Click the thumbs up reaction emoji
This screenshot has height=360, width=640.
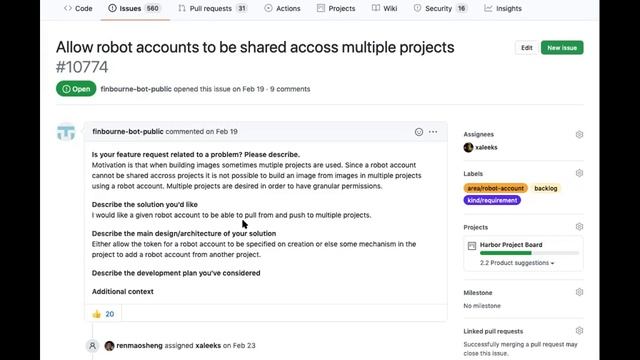coord(97,314)
